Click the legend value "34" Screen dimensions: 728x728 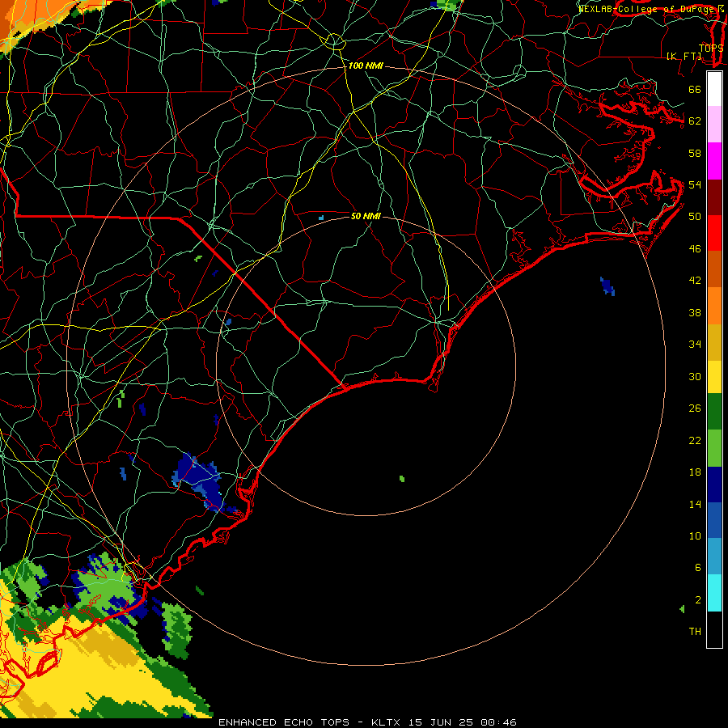point(695,344)
